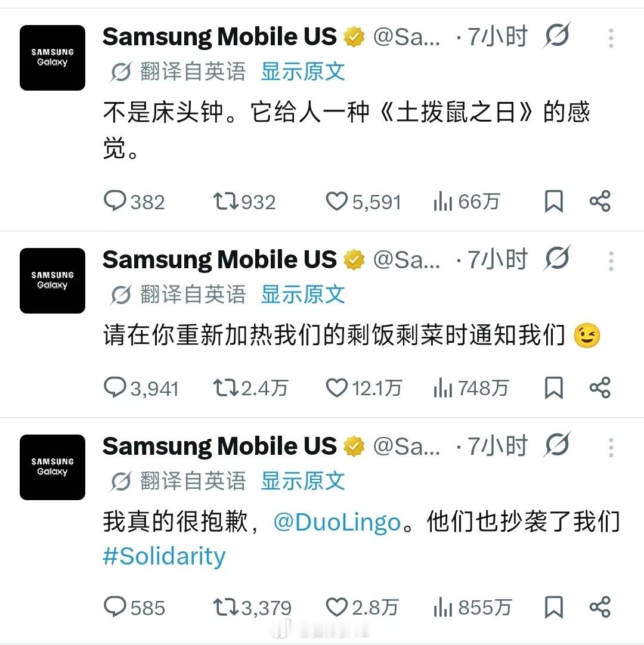Share the first tweet via share icon
This screenshot has width=644, height=645.
click(x=600, y=201)
